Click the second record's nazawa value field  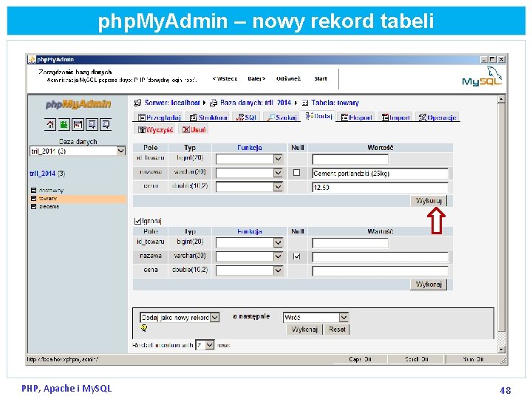pos(381,257)
